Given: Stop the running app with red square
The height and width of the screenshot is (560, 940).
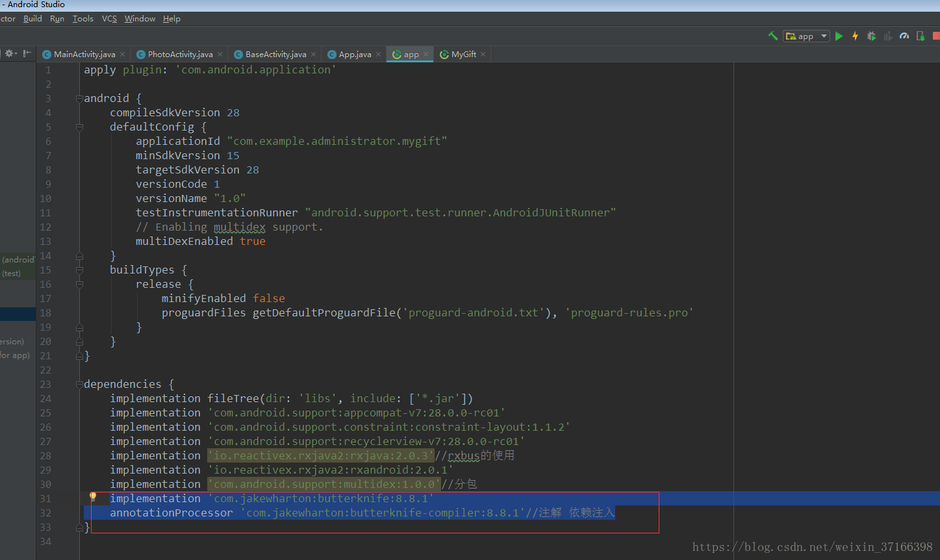Looking at the screenshot, I should [x=936, y=36].
